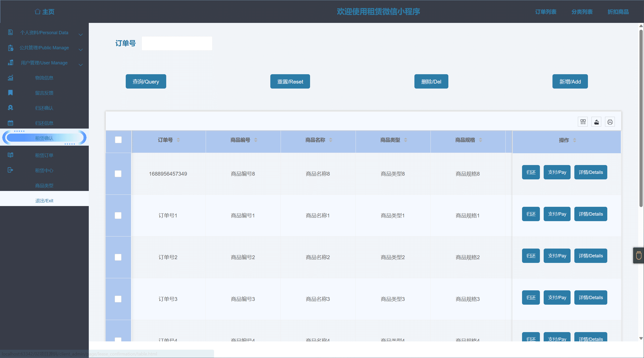Screen dimensions: 644x358
Task: Click the table export icon
Action: (x=596, y=122)
